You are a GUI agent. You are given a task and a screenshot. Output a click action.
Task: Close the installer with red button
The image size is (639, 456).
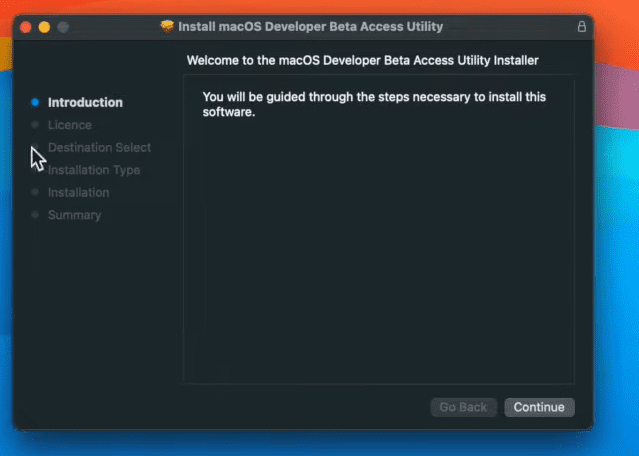tap(26, 27)
